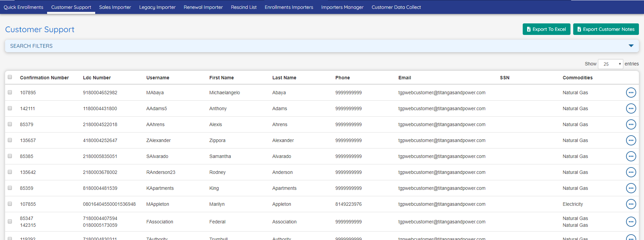This screenshot has width=644, height=240.
Task: Check the box for confirmation 142111
Action: (10, 108)
